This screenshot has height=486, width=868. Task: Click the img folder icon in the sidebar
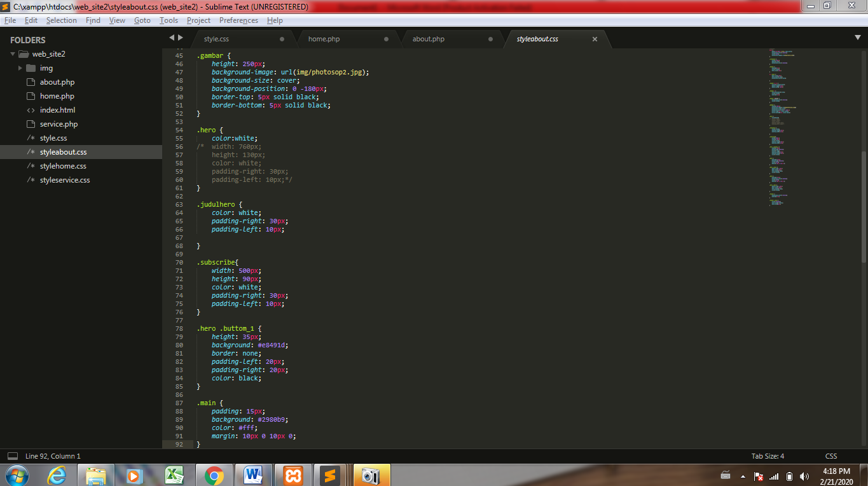click(31, 67)
